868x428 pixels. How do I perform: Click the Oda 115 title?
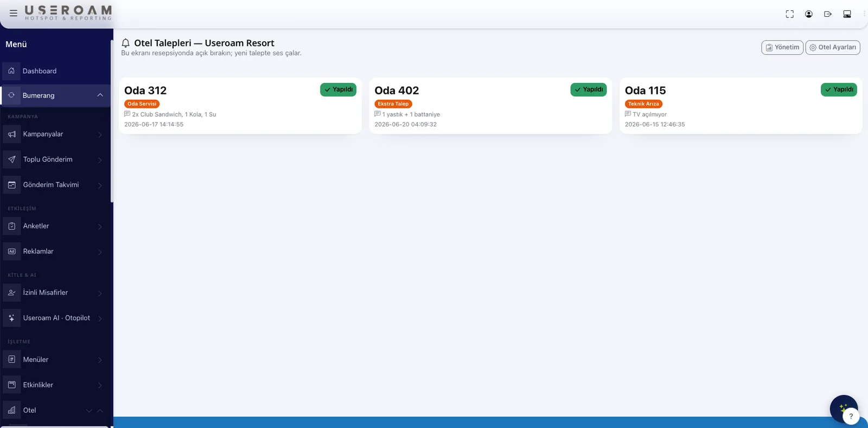(x=645, y=91)
